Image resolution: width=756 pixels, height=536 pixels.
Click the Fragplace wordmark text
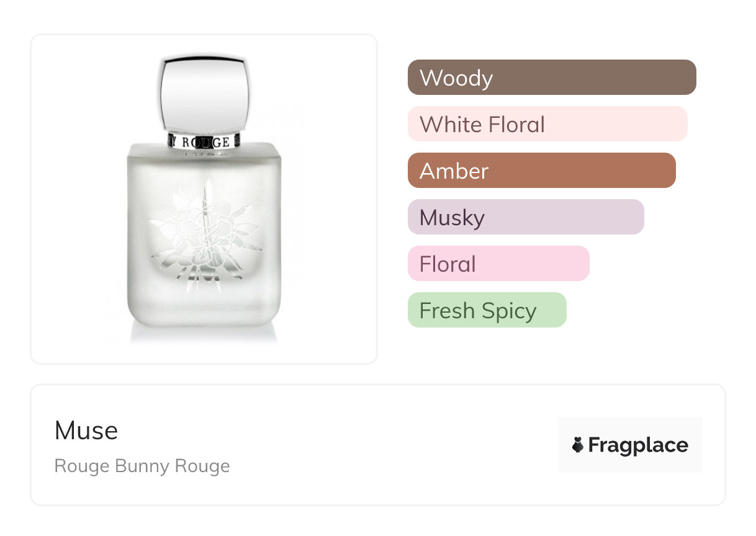click(638, 445)
